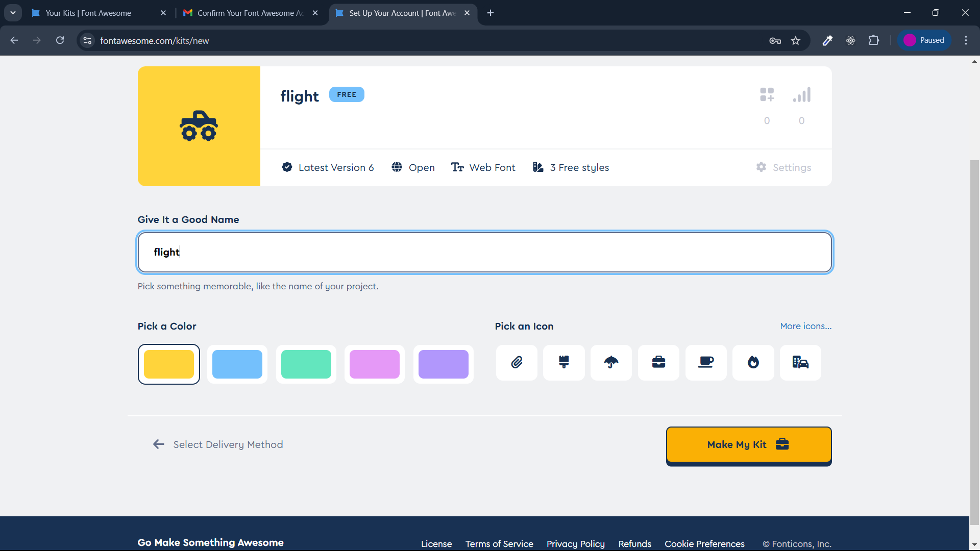This screenshot has width=980, height=551.
Task: Open the Extensions puzzle menu
Action: pos(874,40)
